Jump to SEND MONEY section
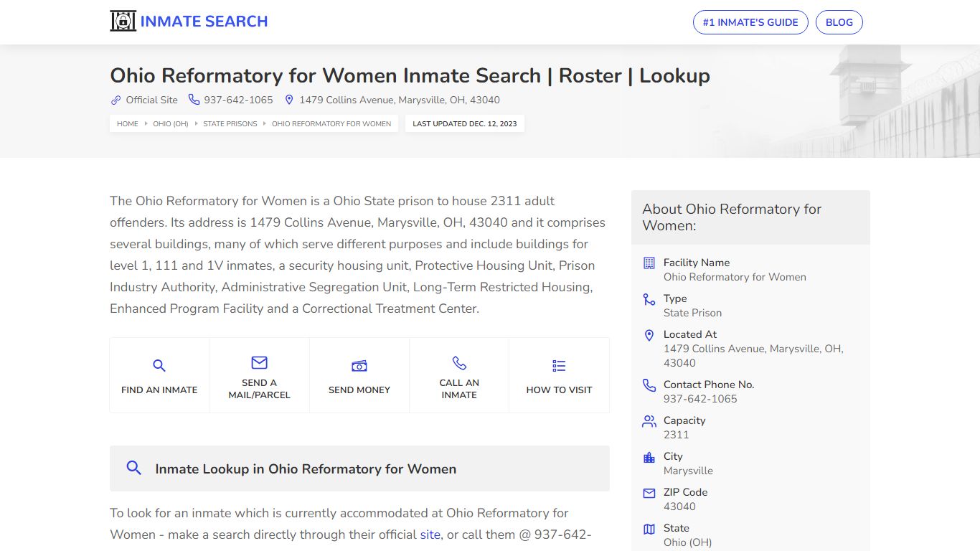 tap(359, 390)
